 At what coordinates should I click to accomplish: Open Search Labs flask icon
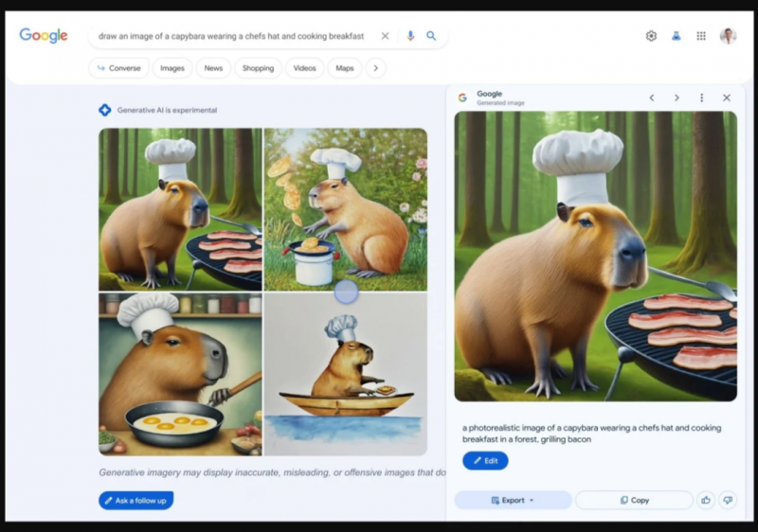pyautogui.click(x=677, y=36)
